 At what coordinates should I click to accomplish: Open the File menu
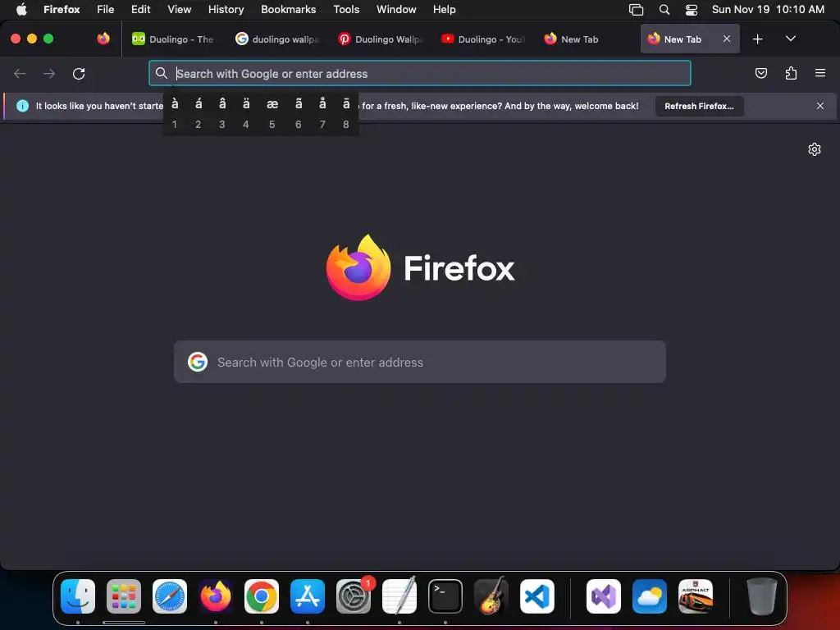105,9
